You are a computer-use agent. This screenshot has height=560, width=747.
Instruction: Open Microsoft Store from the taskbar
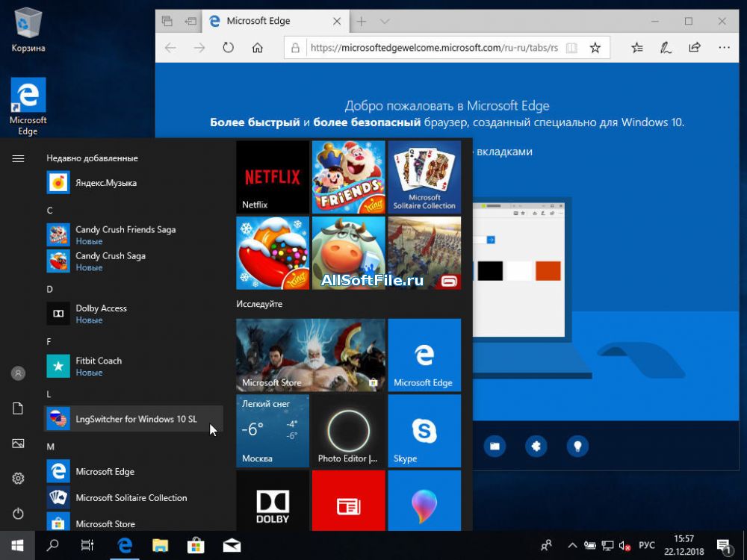(196, 545)
